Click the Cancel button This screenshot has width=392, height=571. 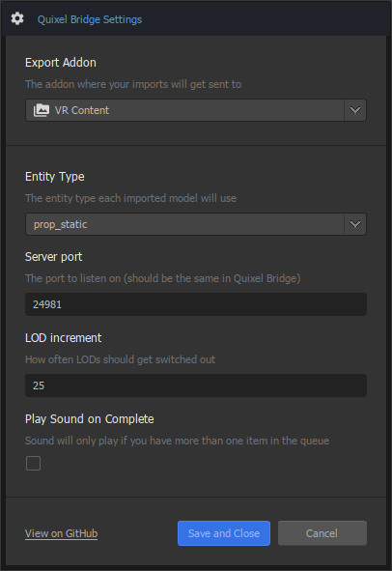[322, 533]
